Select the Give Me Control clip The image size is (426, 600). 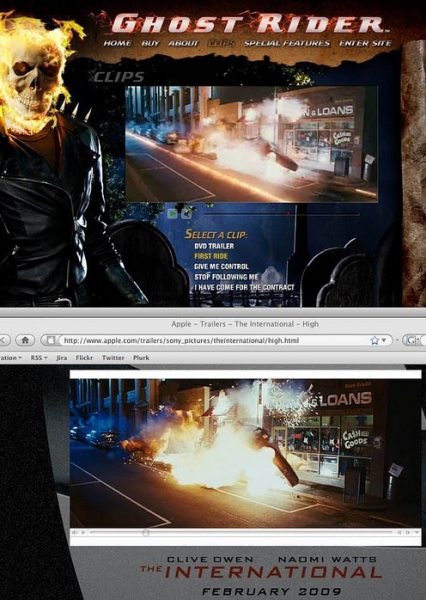221,266
